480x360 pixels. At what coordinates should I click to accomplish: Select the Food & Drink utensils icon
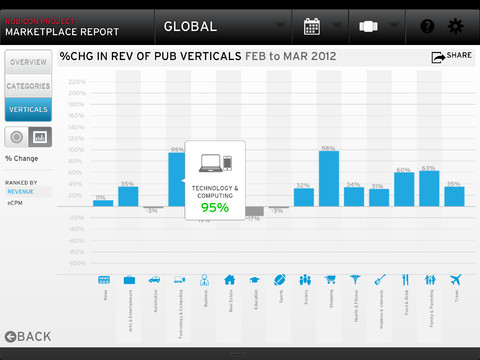pyautogui.click(x=405, y=280)
